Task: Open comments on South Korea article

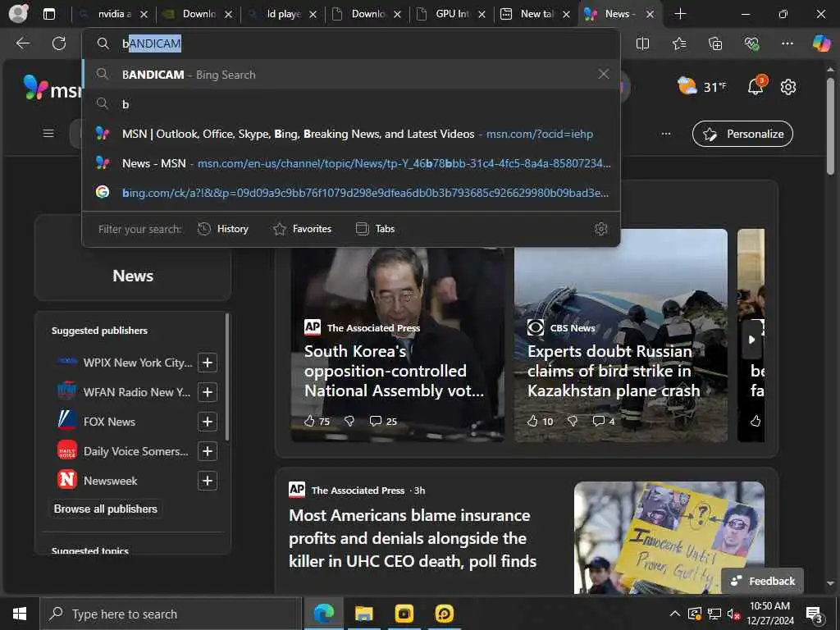Action: point(383,421)
